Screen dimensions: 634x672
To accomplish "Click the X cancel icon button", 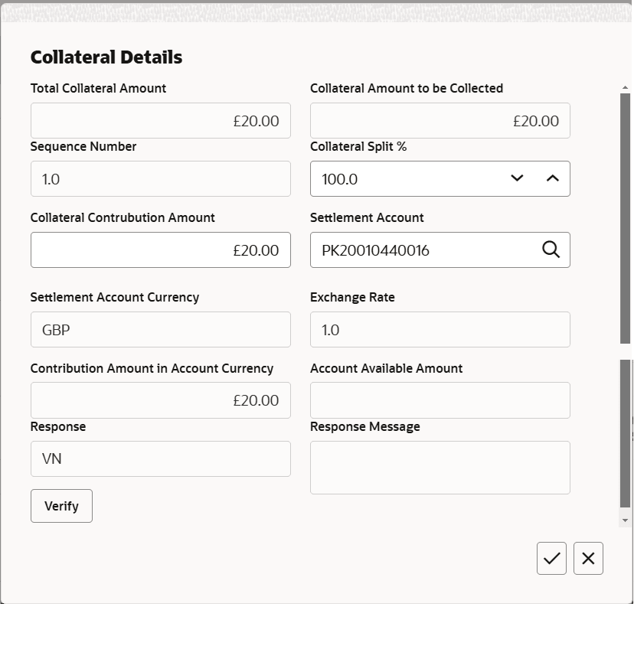I will tap(588, 559).
